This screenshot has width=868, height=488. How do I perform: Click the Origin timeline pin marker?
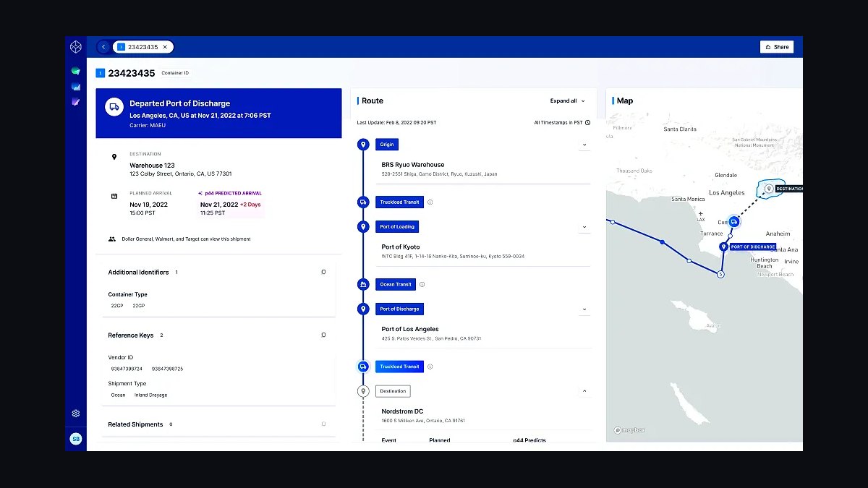(x=363, y=145)
